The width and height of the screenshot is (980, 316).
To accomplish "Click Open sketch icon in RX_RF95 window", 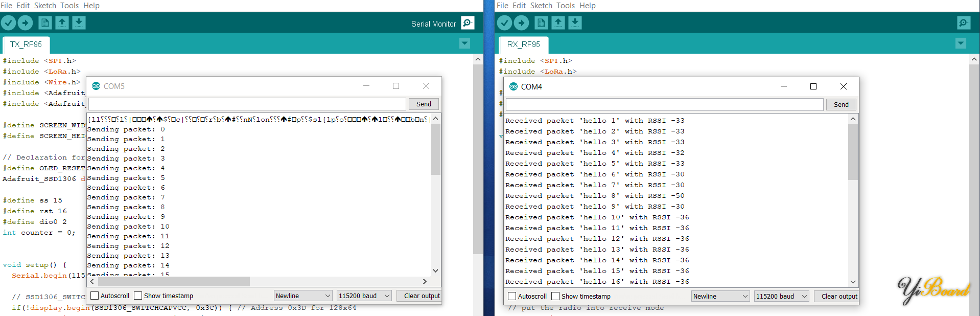I will [558, 23].
